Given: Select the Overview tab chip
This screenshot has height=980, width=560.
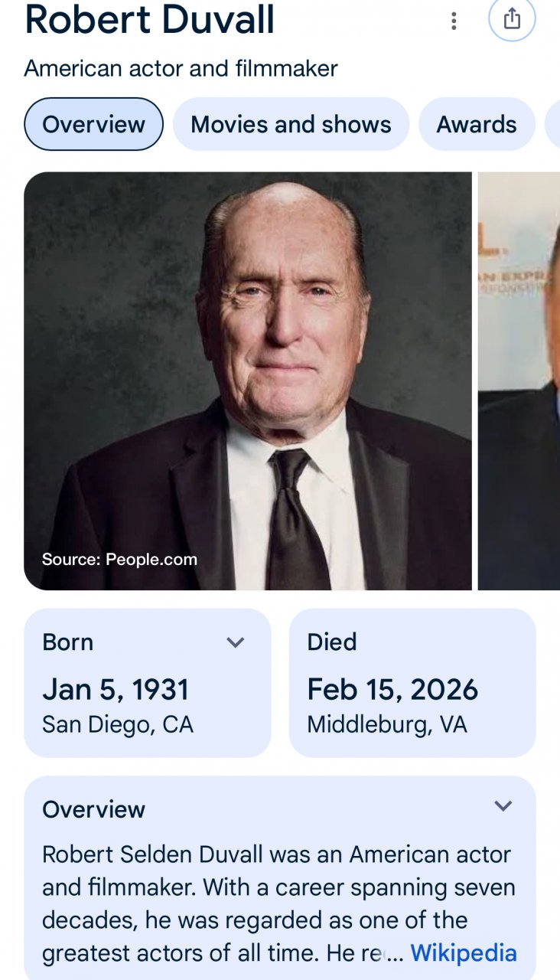Looking at the screenshot, I should point(93,124).
